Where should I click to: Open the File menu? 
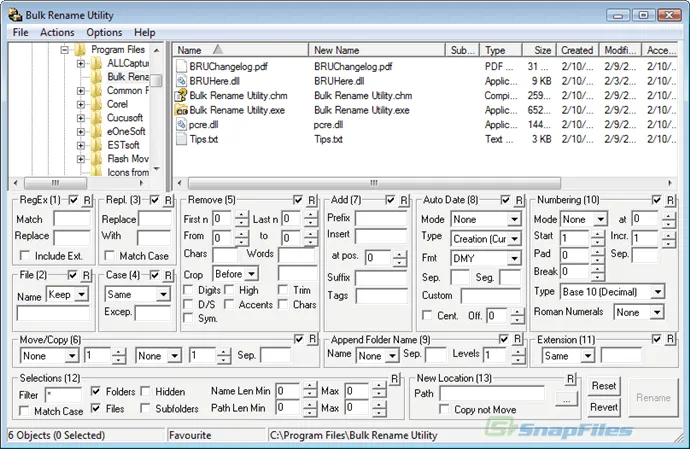[20, 33]
